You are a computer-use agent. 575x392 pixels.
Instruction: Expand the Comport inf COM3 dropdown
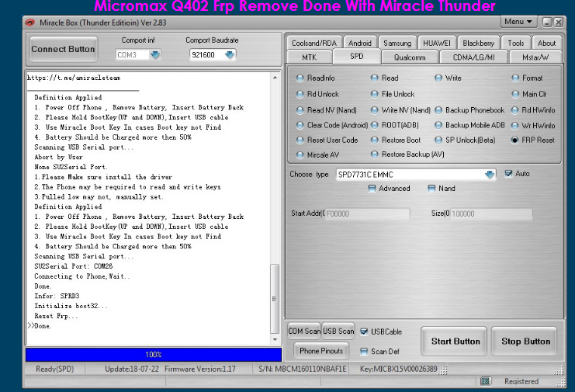pyautogui.click(x=155, y=54)
